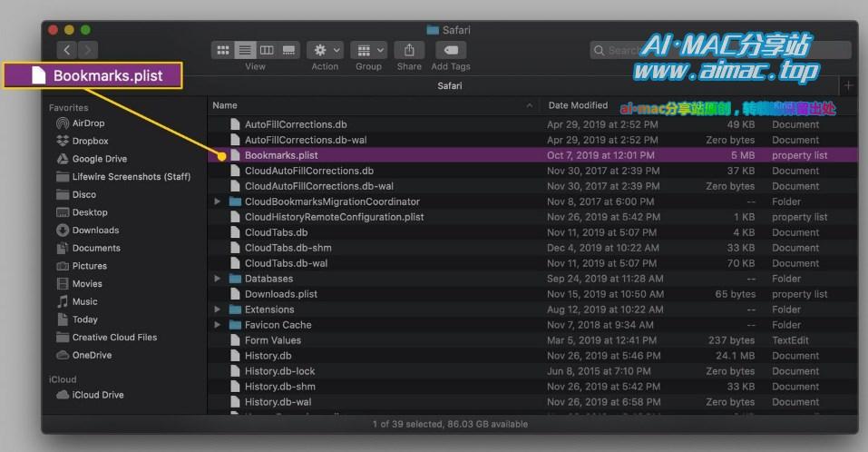Open Movies in the sidebar
Image resolution: width=868 pixels, height=452 pixels.
(79, 283)
